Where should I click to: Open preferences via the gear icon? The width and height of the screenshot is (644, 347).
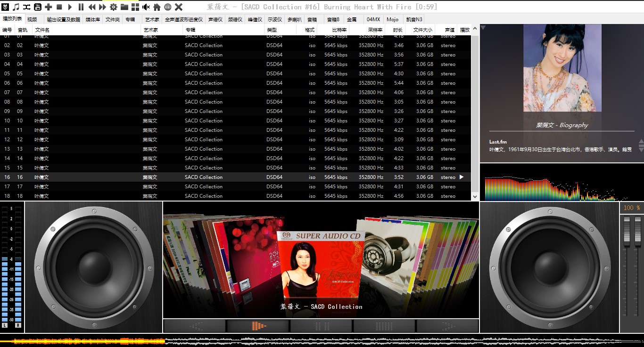click(113, 7)
